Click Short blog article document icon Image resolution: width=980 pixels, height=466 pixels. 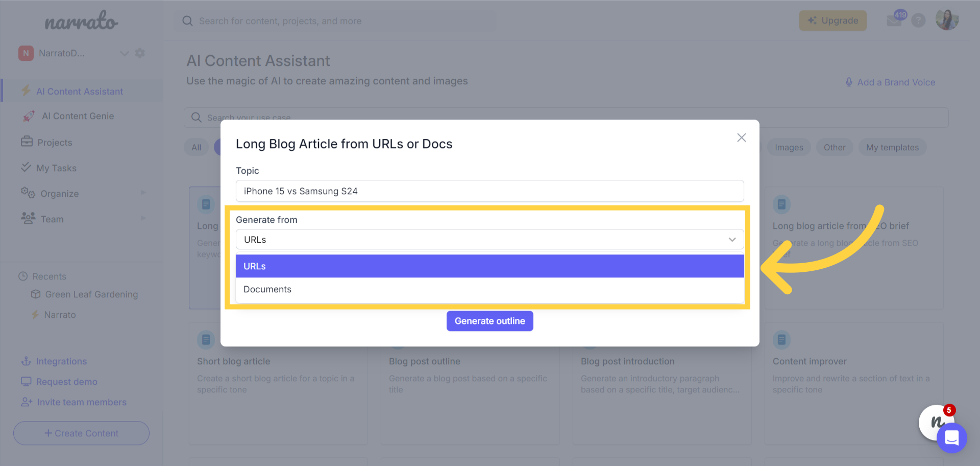(x=206, y=339)
